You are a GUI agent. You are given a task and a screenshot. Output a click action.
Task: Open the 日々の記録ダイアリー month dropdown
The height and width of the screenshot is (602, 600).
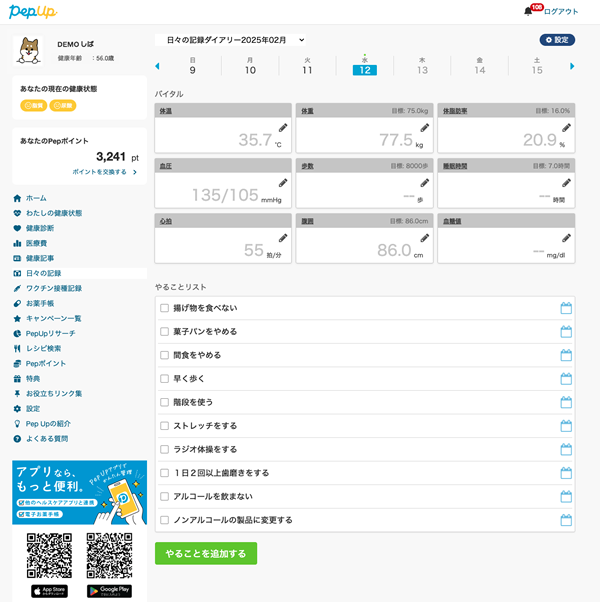coord(230,40)
